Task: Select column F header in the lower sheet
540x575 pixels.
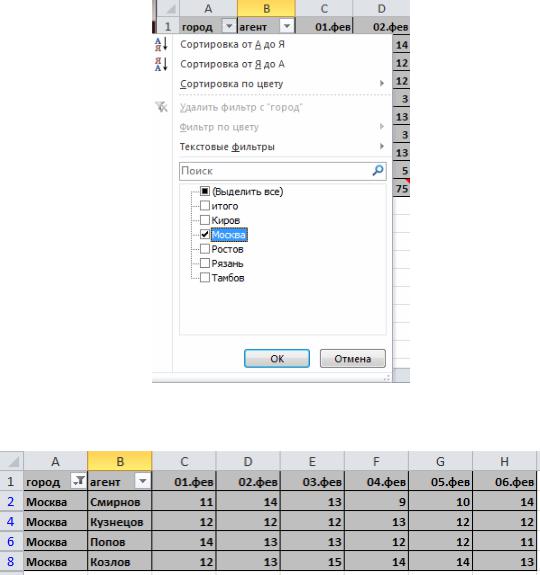Action: [376, 461]
